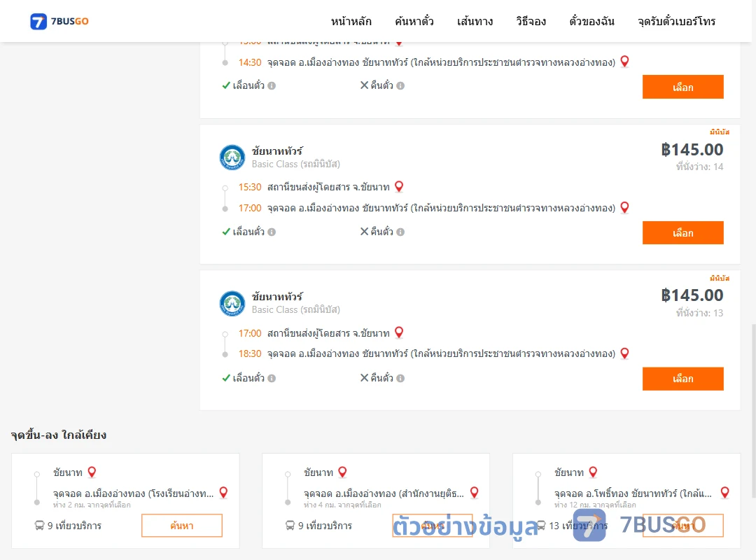Search nearby route to อ.โพธิ์ทอง stop
This screenshot has height=560, width=756.
(683, 525)
